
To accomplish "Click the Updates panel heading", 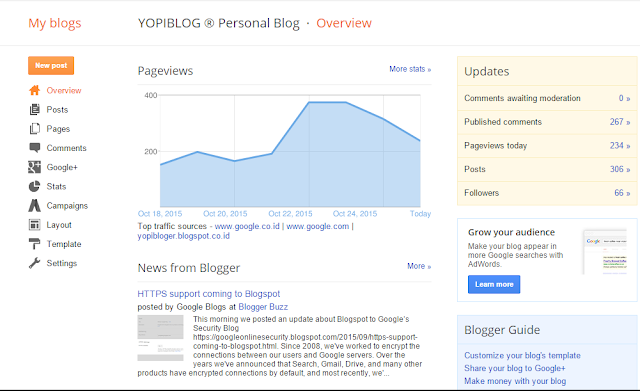I will point(487,71).
